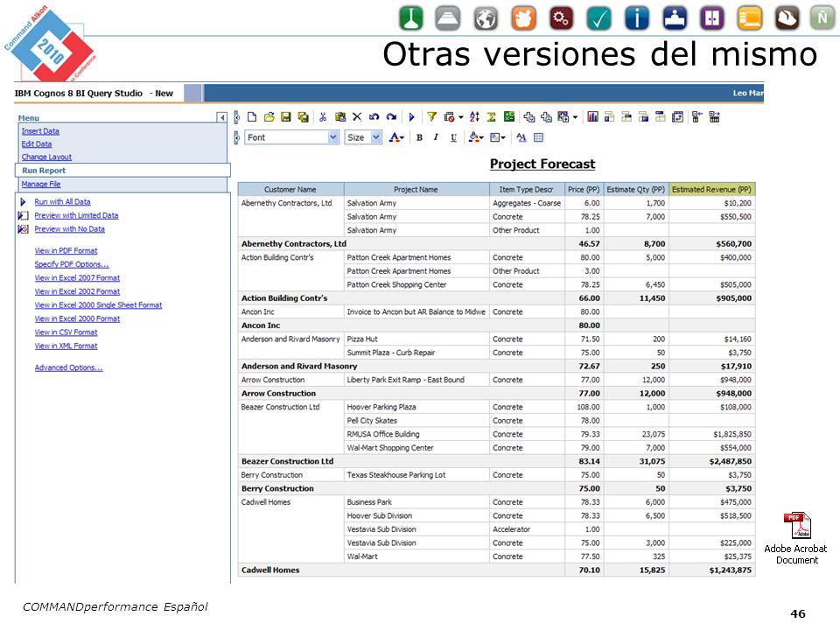The height and width of the screenshot is (630, 840).
Task: Click the Swap rows and columns icon
Action: tap(677, 116)
